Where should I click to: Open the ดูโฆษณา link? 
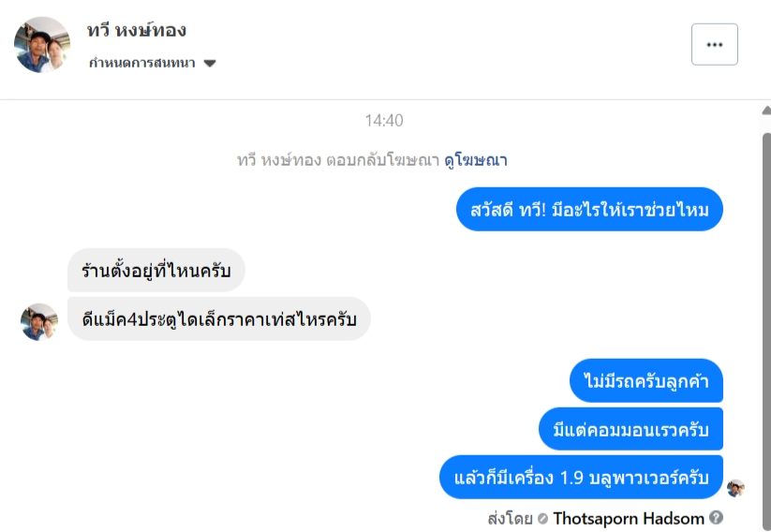(475, 160)
